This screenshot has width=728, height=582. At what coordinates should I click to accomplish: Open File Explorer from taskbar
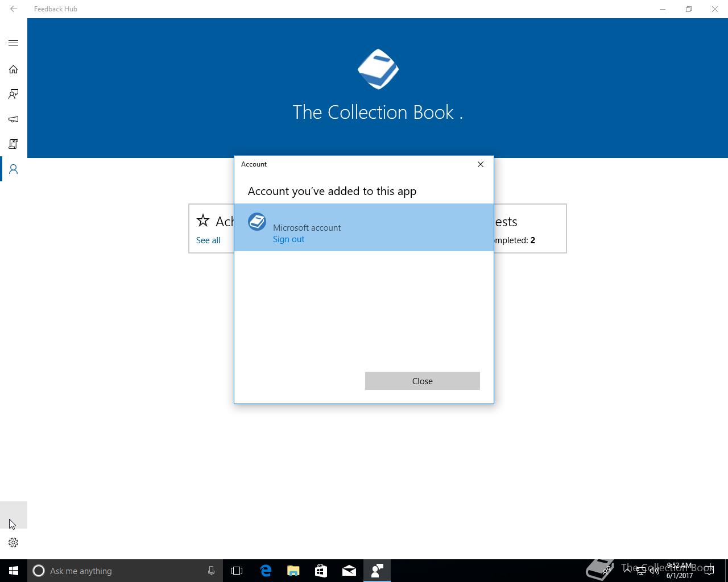pyautogui.click(x=293, y=571)
